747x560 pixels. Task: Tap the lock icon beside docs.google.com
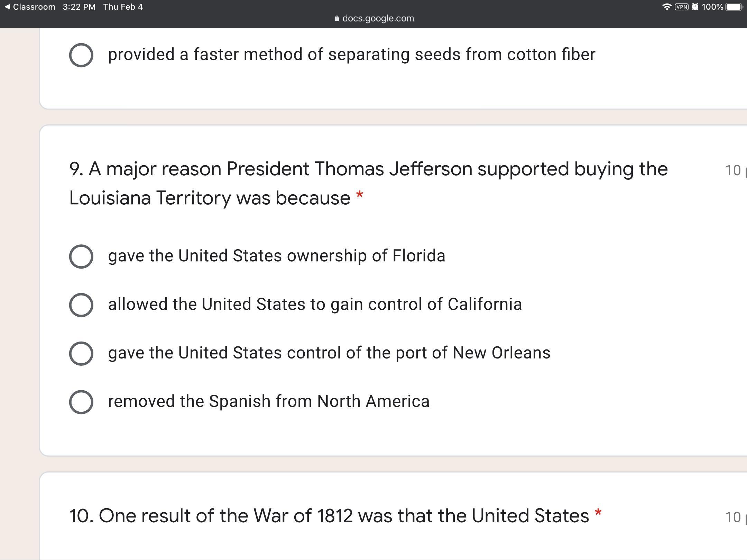(337, 19)
